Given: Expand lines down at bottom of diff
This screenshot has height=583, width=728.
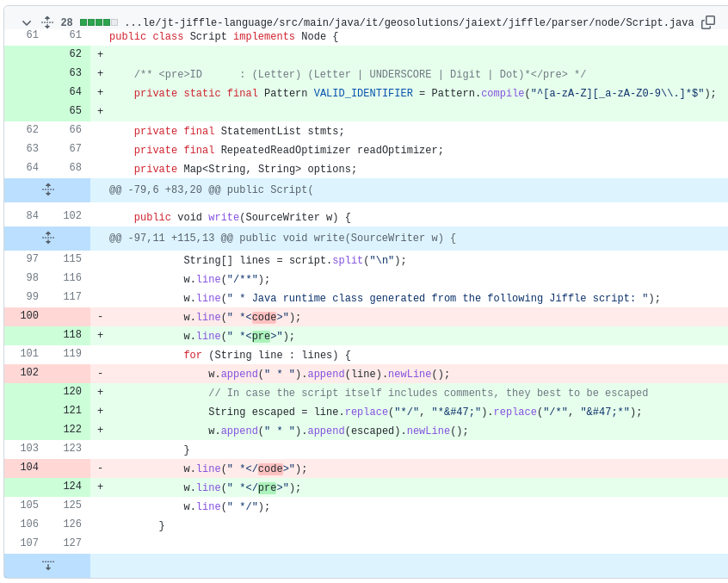Looking at the screenshot, I should pos(47,566).
